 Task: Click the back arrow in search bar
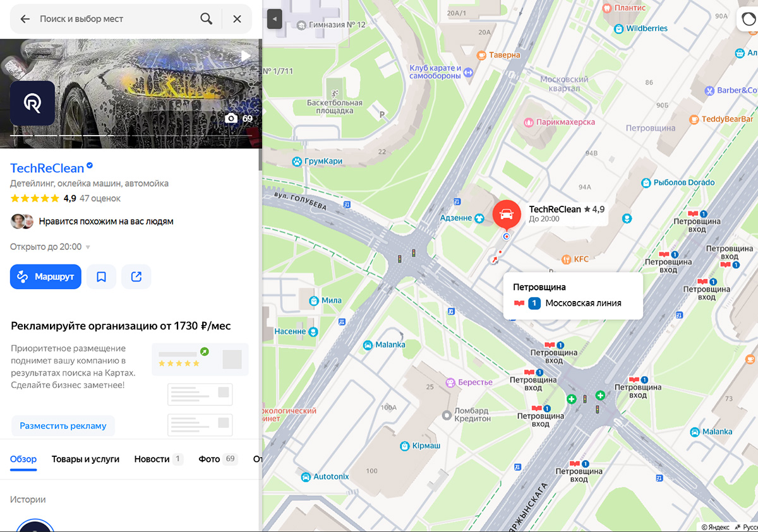point(25,19)
